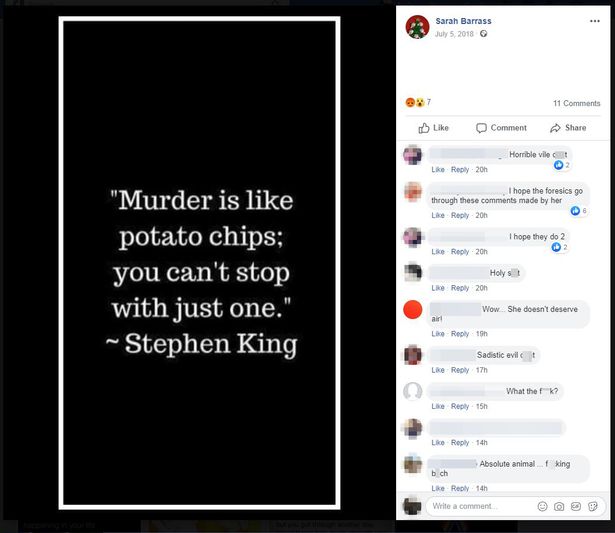This screenshot has height=533, width=615.
Task: Open Sarah Barrass profile link
Action: (x=463, y=21)
